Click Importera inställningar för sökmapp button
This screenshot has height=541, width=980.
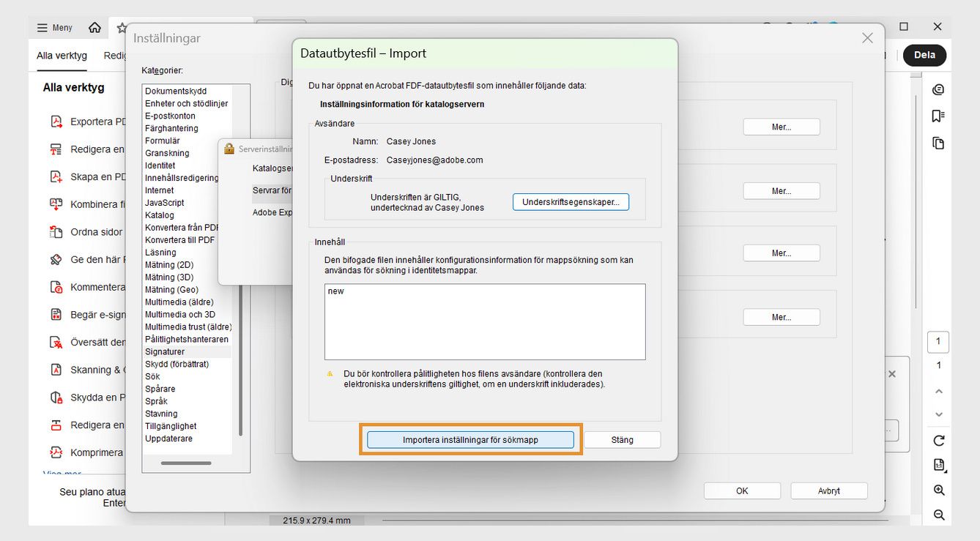tap(471, 439)
